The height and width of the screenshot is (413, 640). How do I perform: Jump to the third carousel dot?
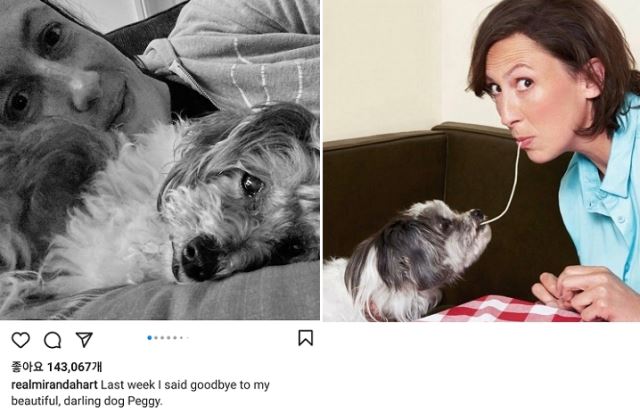[162, 338]
